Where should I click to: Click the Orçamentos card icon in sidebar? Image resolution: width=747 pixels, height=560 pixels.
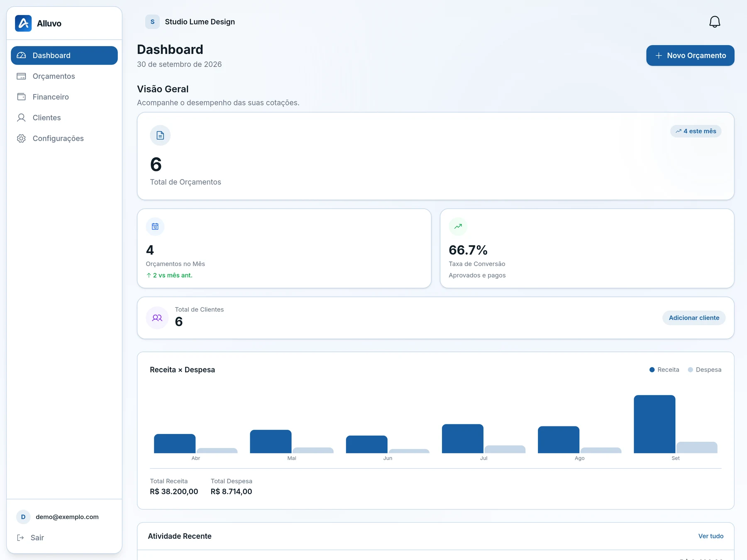tap(21, 76)
